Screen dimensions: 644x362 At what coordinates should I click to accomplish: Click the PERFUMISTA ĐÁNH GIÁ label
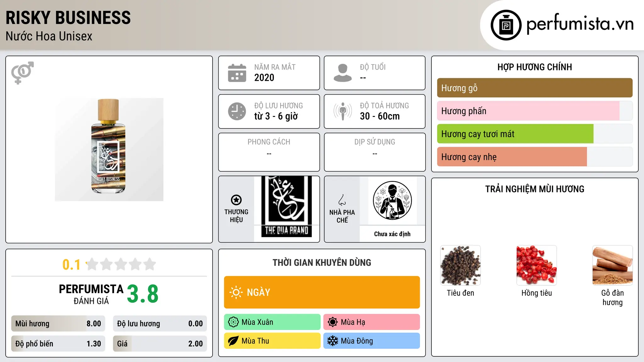point(91,294)
